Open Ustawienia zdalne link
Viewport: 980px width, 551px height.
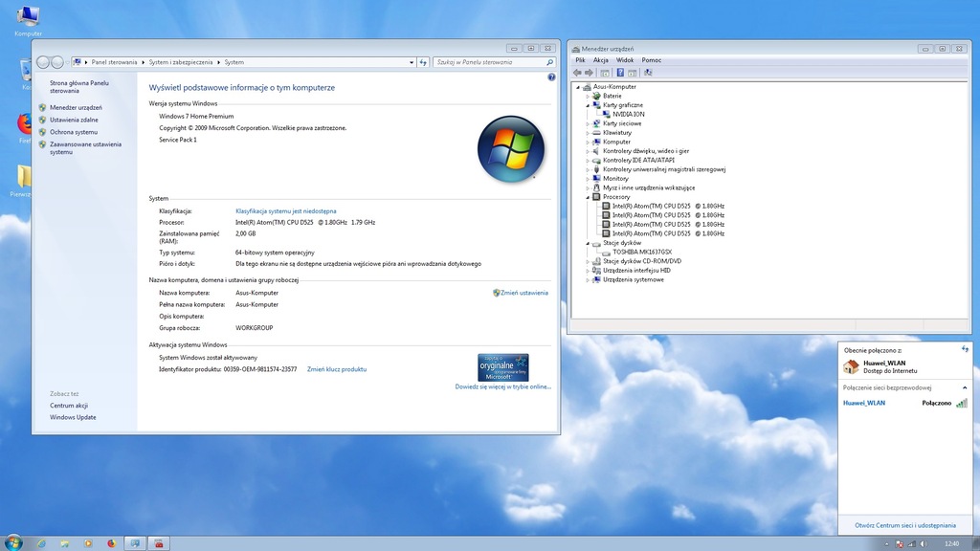click(74, 120)
